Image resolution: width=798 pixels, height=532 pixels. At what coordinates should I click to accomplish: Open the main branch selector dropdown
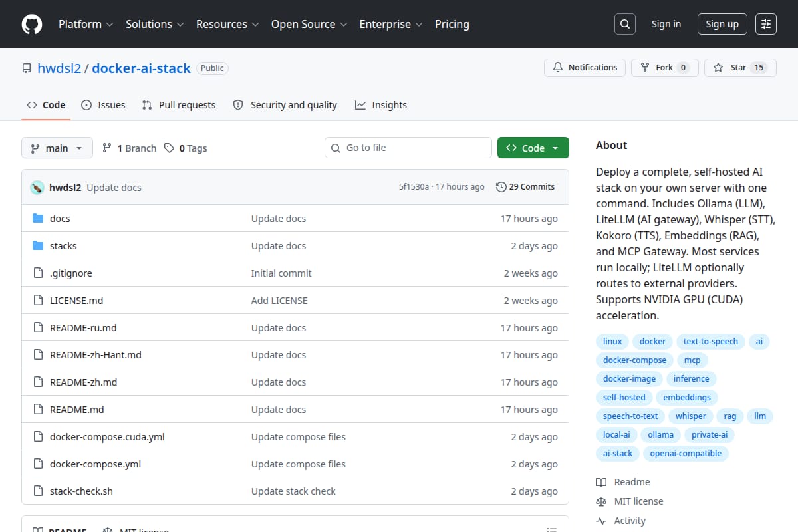(57, 148)
